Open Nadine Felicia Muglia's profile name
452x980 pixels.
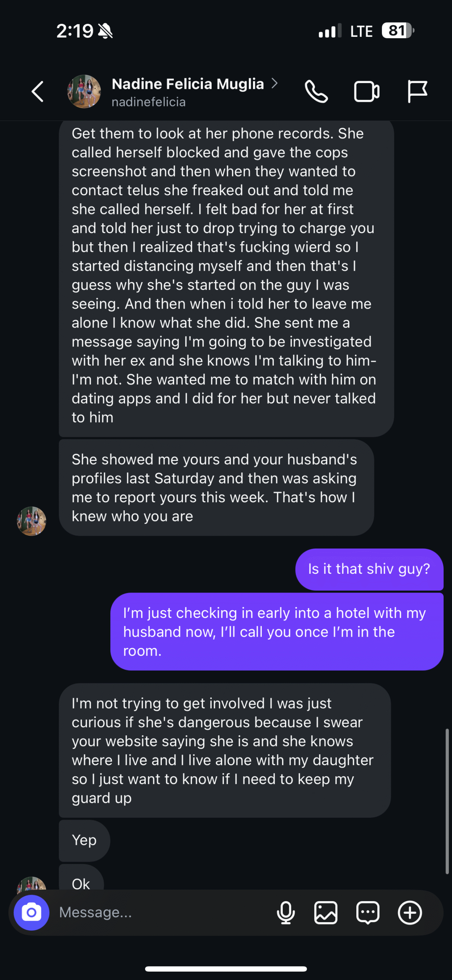coord(188,84)
